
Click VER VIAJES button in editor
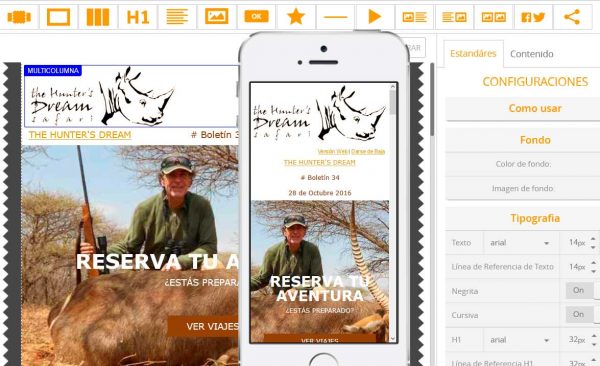[203, 326]
